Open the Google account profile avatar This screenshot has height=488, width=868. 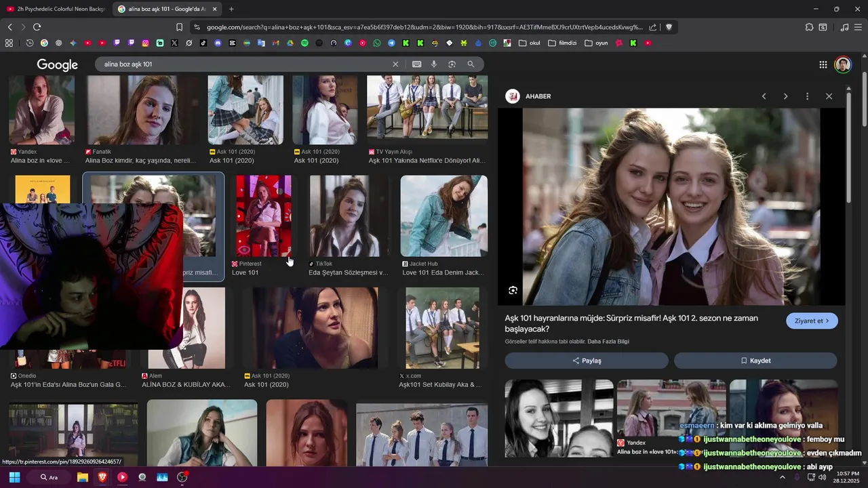click(843, 64)
